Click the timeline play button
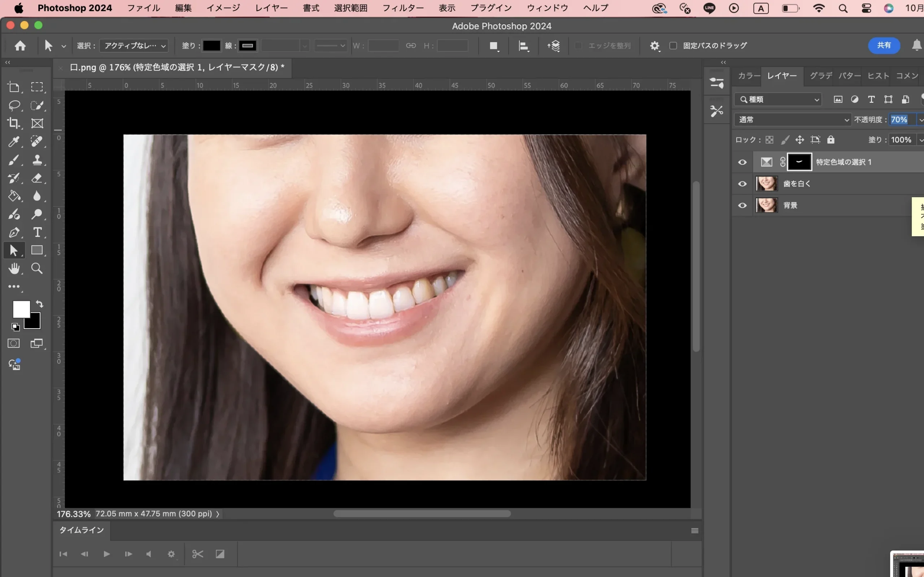Viewport: 924px width, 577px height. point(106,554)
